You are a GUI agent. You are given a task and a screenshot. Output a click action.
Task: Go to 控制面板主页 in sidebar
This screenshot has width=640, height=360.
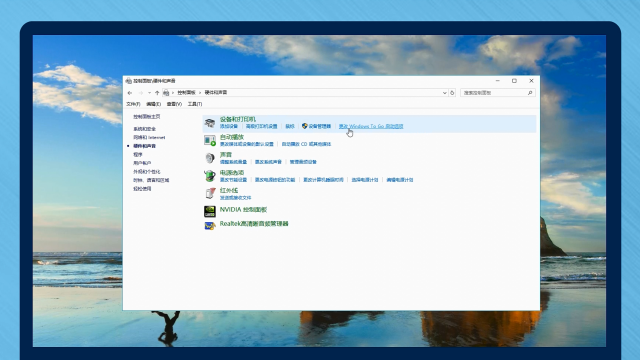pos(147,117)
